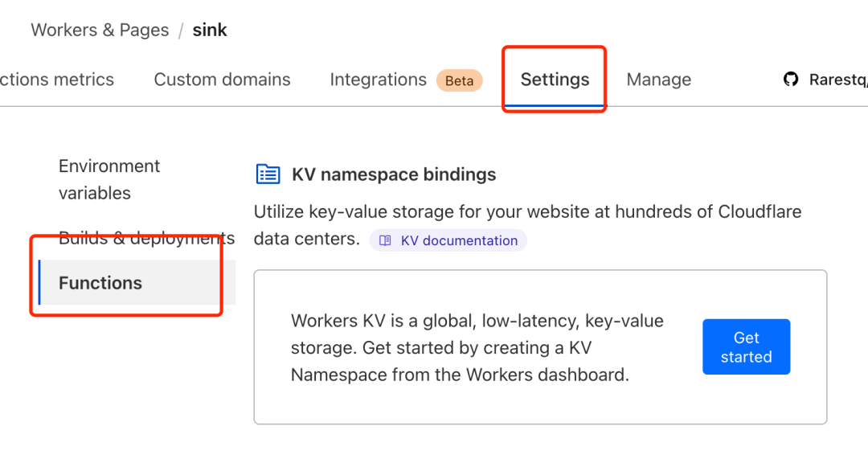Screen dimensions: 868x459
Task: Open the partially visible Functions metrics tab
Action: tap(57, 80)
